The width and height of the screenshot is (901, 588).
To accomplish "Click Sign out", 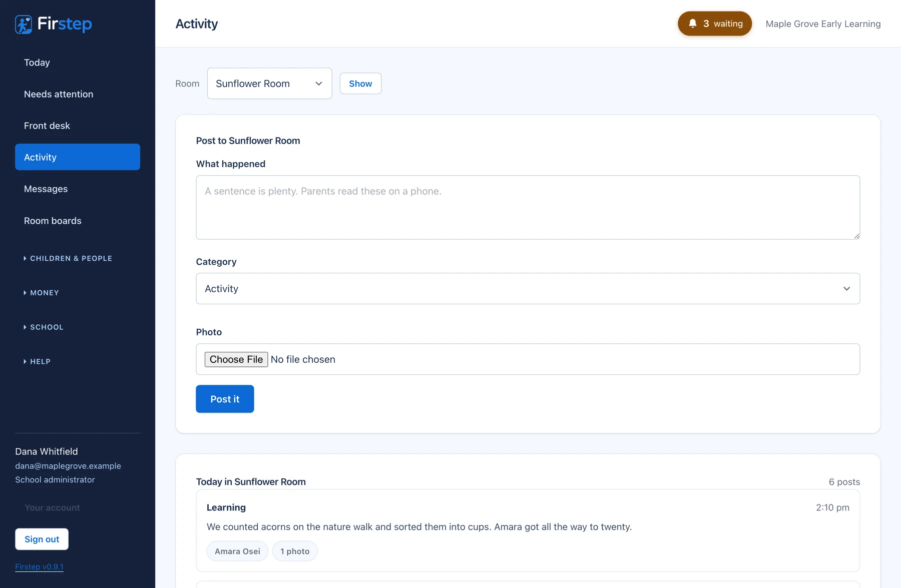I will pos(42,539).
